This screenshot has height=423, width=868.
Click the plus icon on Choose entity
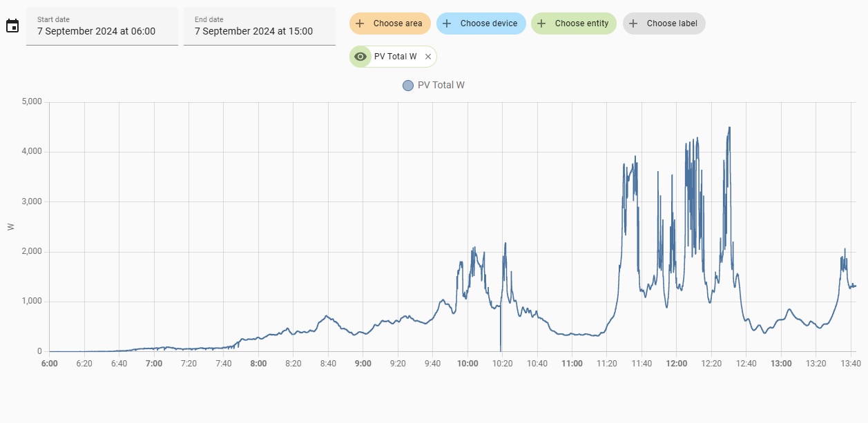[x=541, y=23]
